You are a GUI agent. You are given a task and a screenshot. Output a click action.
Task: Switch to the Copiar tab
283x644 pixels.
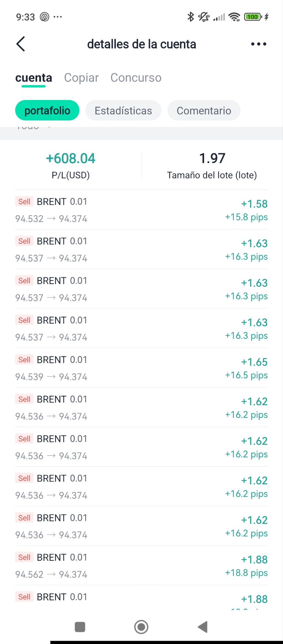pos(81,77)
